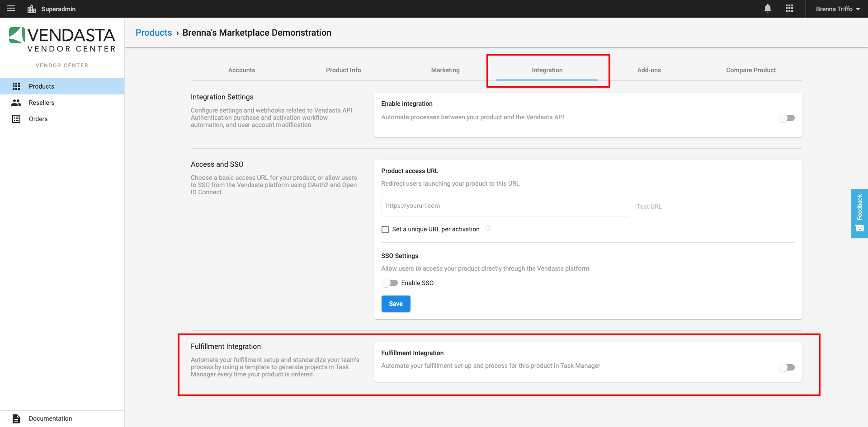Click the SSO Settings label
Image resolution: width=868 pixels, height=427 pixels.
click(400, 256)
